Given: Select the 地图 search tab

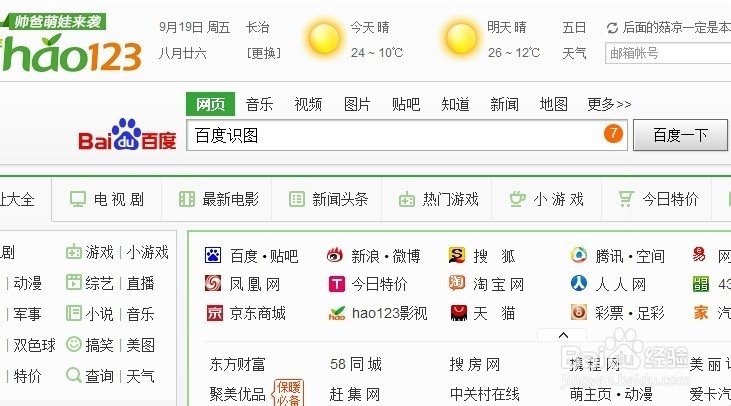Looking at the screenshot, I should [x=553, y=104].
